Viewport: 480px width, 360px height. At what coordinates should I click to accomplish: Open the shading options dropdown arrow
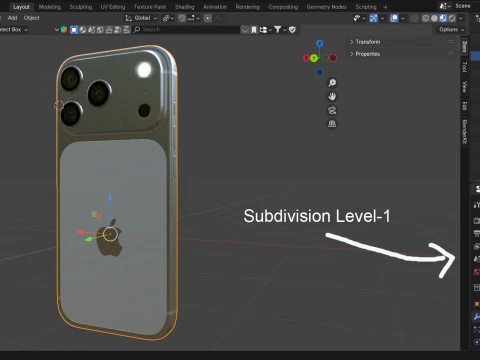tap(461, 18)
